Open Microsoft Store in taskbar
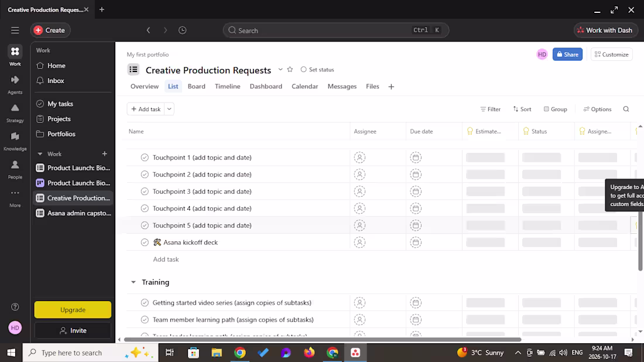The image size is (644, 362). (x=193, y=353)
